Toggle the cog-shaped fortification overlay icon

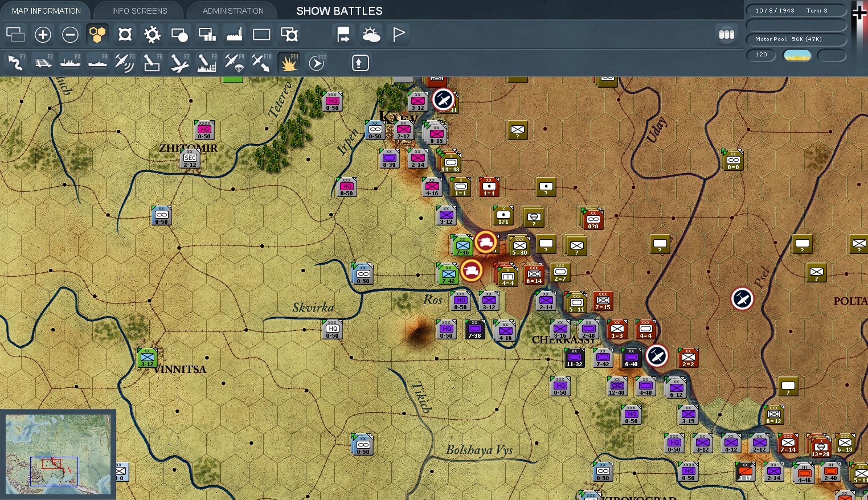click(152, 35)
